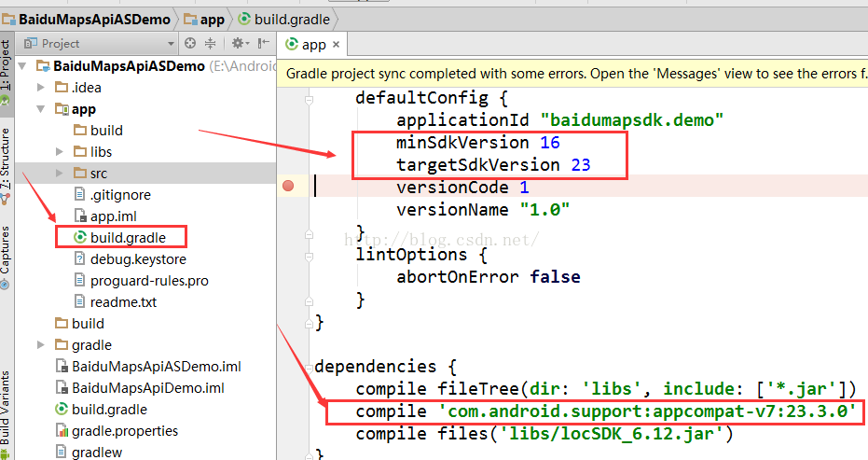Viewport: 868px width, 460px height.
Task: Select the src folder
Action: pyautogui.click(x=90, y=174)
